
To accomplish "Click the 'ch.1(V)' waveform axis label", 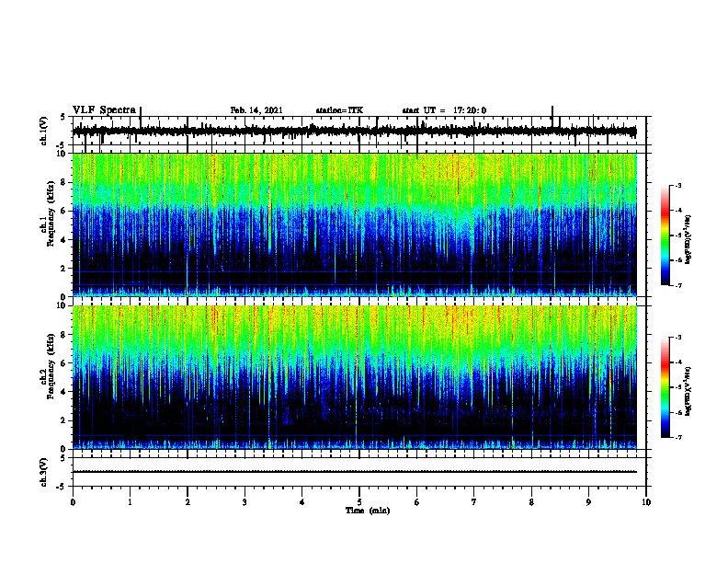I will pos(44,131).
